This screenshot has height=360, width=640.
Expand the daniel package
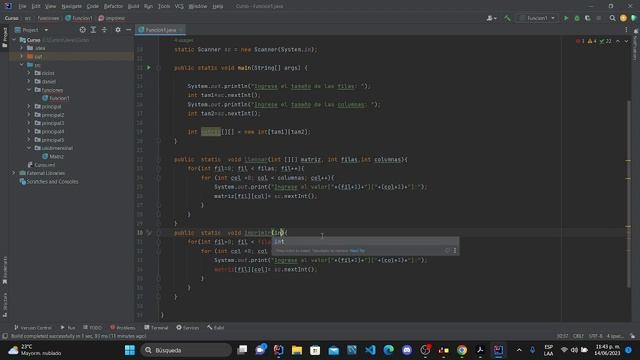[x=29, y=81]
